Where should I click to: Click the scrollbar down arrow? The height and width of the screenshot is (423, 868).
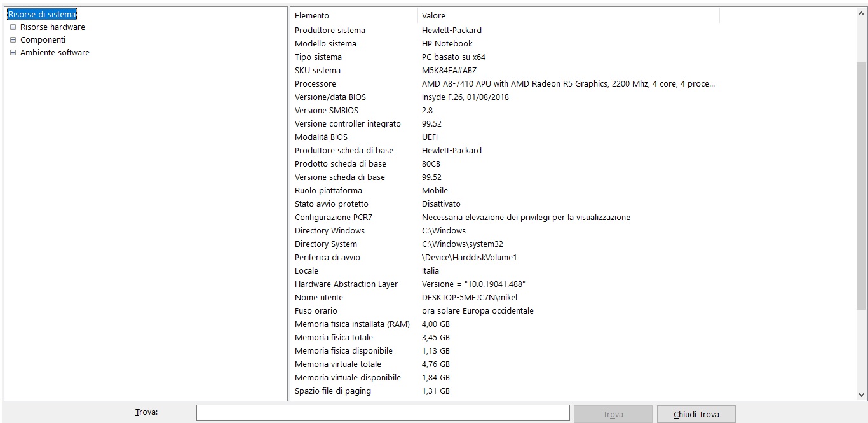[x=861, y=394]
